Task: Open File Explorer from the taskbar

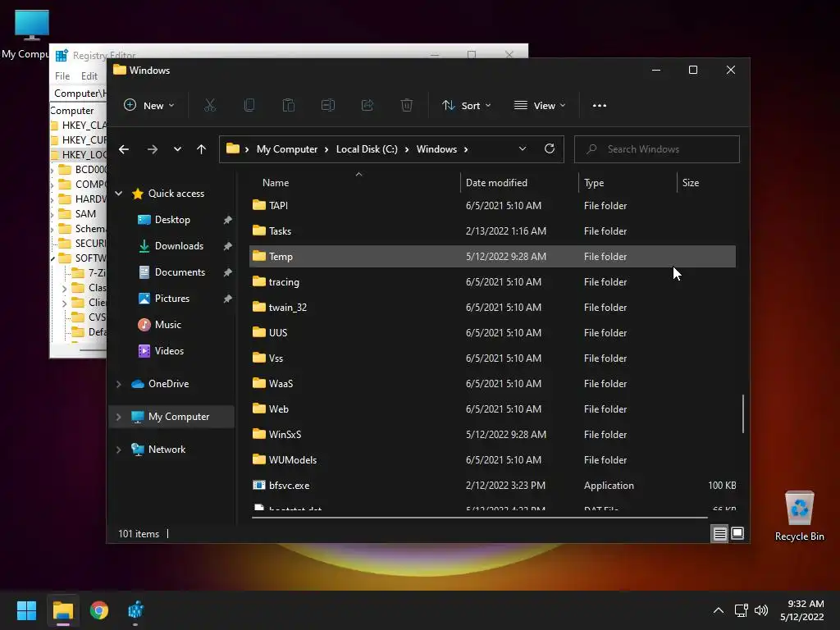Action: tap(63, 610)
